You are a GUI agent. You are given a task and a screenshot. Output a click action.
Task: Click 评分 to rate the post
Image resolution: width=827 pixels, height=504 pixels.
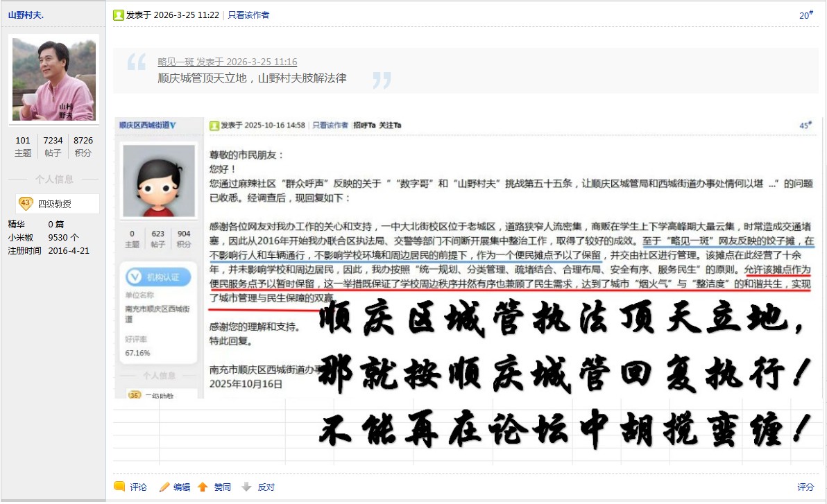click(805, 487)
